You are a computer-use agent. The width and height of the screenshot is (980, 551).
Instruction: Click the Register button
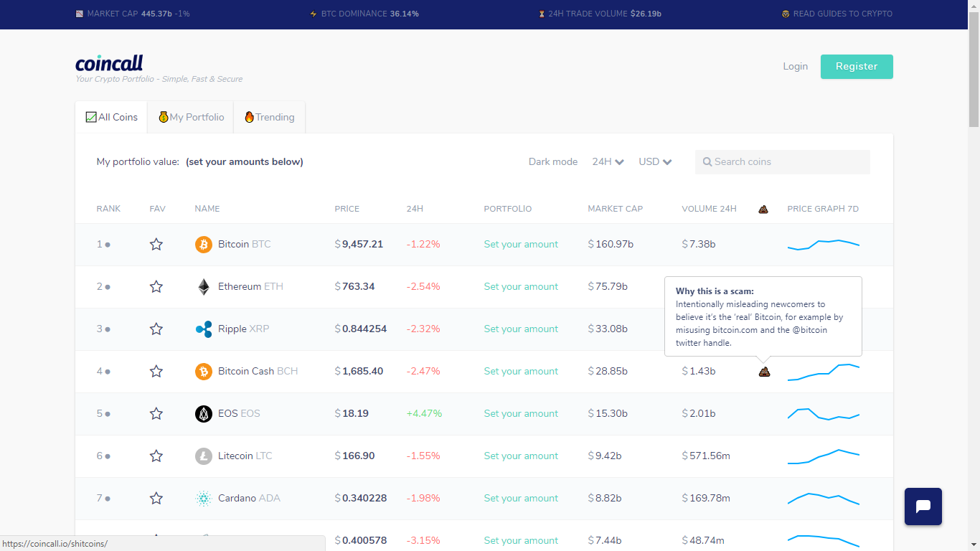[857, 67]
